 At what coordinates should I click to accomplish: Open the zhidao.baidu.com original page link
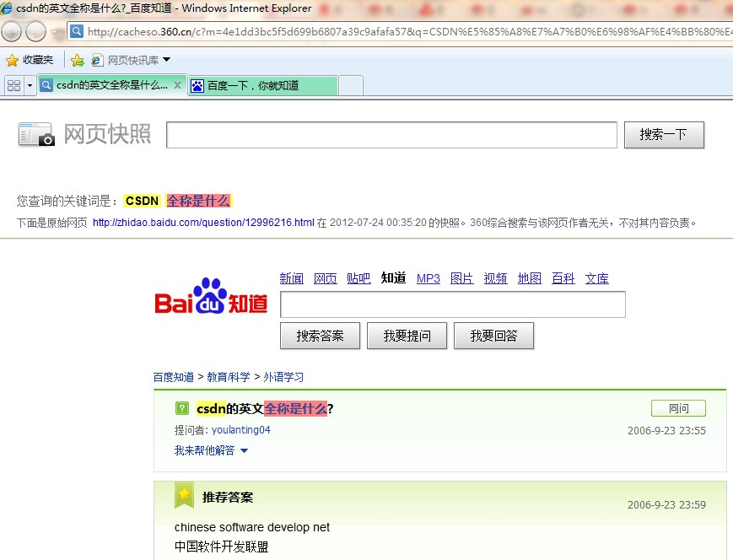coord(202,223)
